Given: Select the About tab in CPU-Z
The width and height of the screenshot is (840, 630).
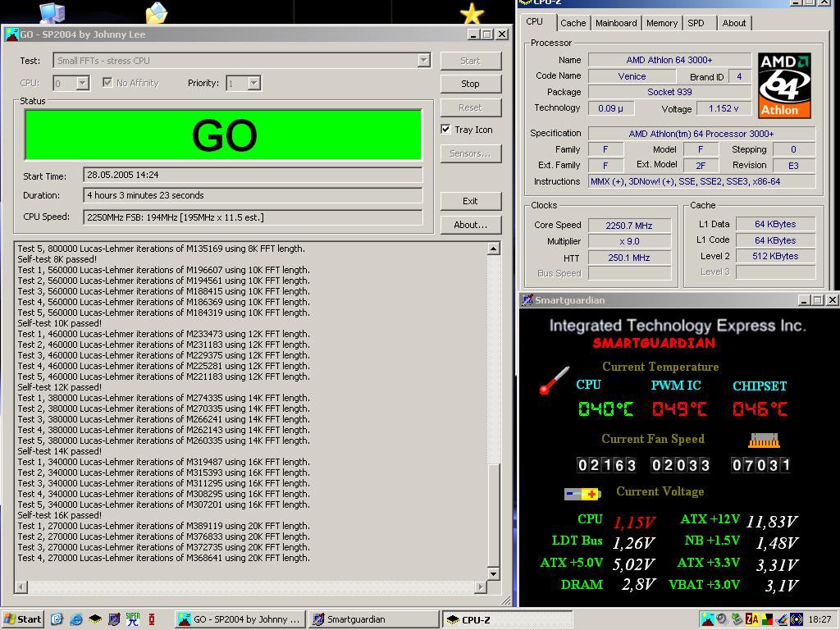Looking at the screenshot, I should point(733,23).
